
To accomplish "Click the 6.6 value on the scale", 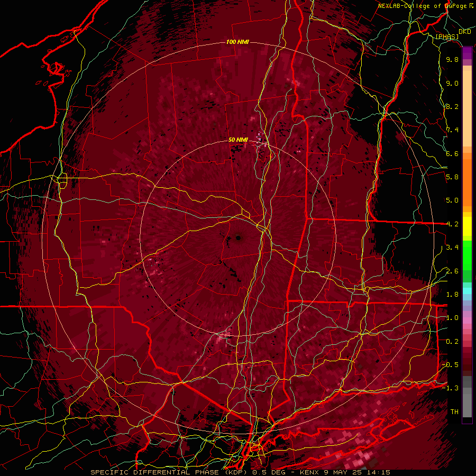I will (x=452, y=154).
